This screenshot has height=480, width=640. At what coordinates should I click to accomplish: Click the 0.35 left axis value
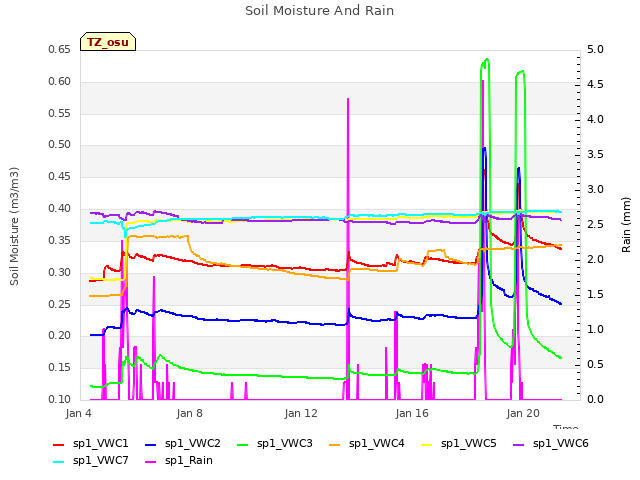coord(60,240)
